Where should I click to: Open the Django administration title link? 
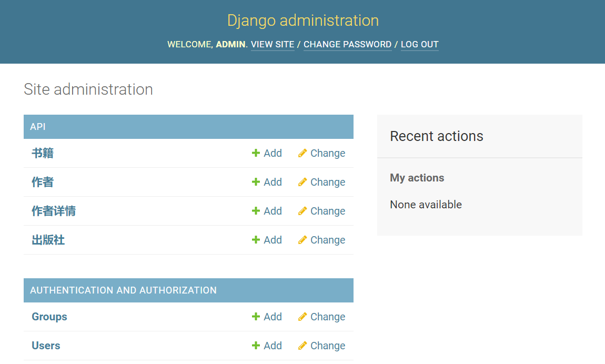click(303, 21)
